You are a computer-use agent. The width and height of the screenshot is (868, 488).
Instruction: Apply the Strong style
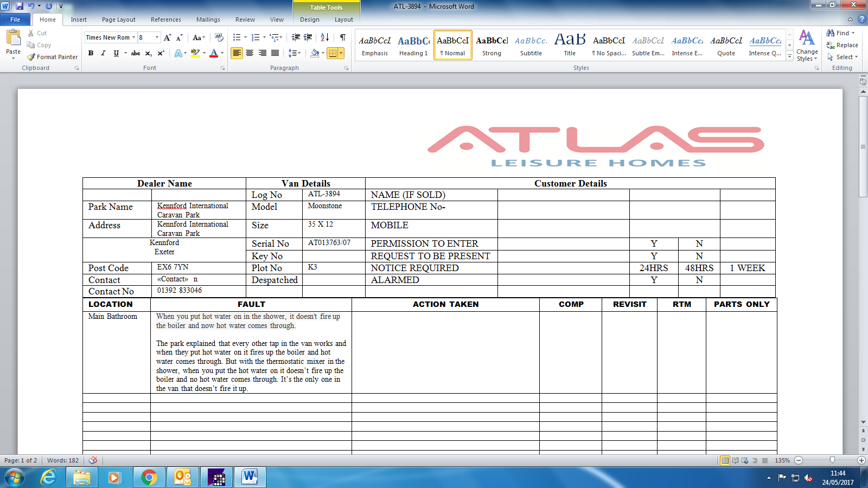[x=492, y=45]
